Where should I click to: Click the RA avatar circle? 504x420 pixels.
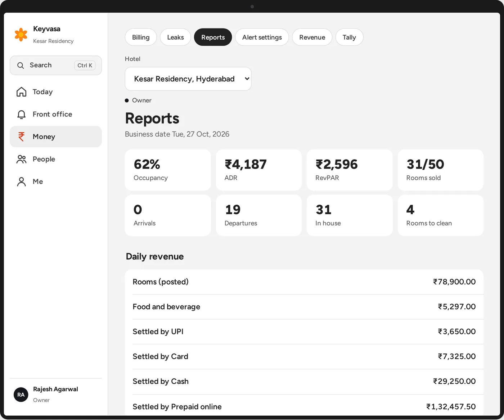[x=21, y=395]
